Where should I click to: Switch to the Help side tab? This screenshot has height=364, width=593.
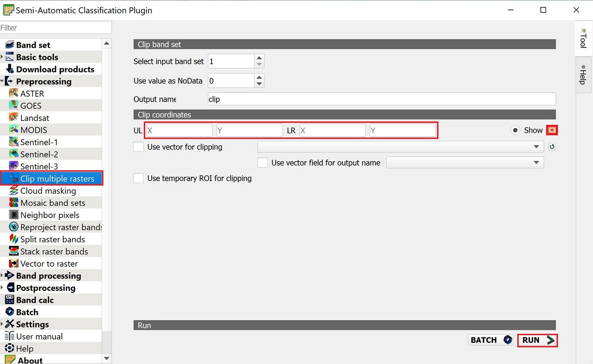583,75
